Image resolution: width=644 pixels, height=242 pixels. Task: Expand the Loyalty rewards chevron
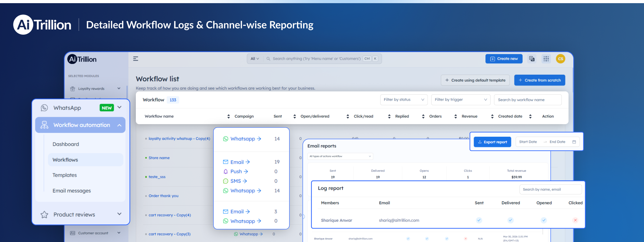point(119,89)
